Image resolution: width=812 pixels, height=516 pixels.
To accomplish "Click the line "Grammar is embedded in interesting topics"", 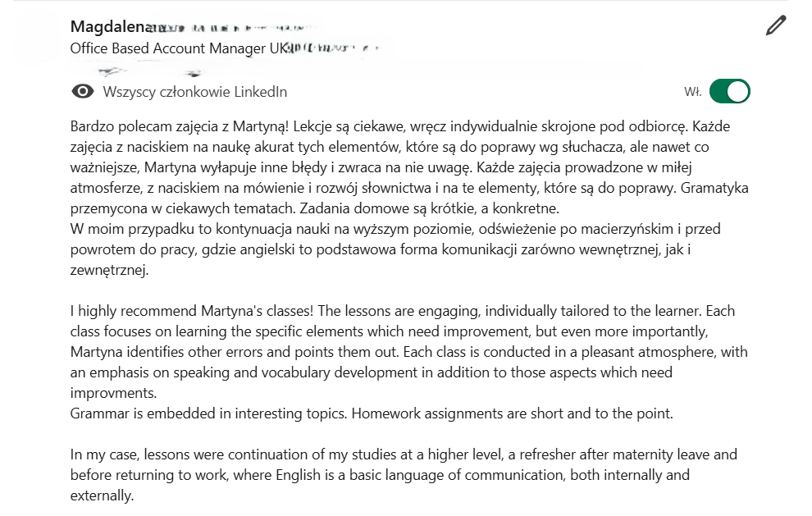I will pos(208,414).
